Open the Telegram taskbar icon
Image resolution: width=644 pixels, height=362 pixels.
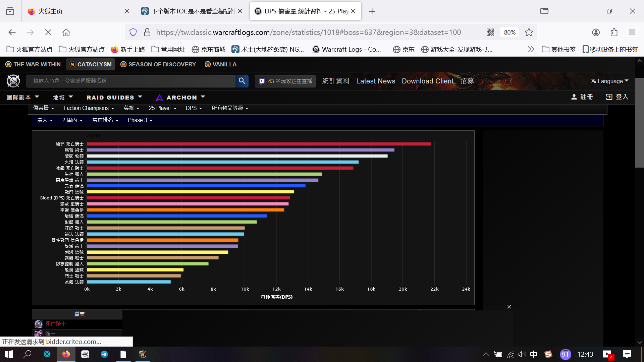104,354
